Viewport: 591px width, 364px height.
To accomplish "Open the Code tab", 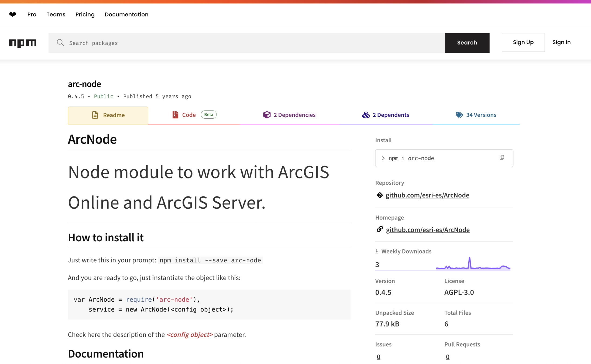I will coord(189,115).
